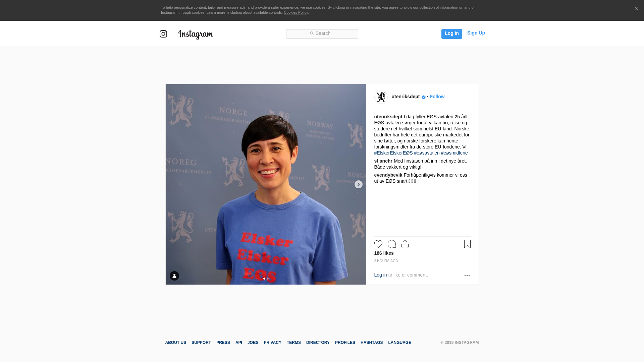644x362 pixels.
Task: Dismiss the cookie notice banner
Action: click(636, 9)
